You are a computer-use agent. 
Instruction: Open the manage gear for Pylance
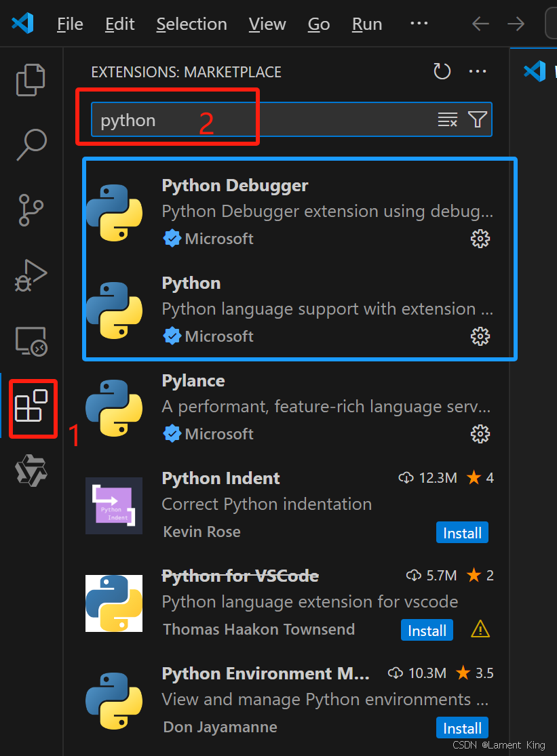click(x=480, y=434)
